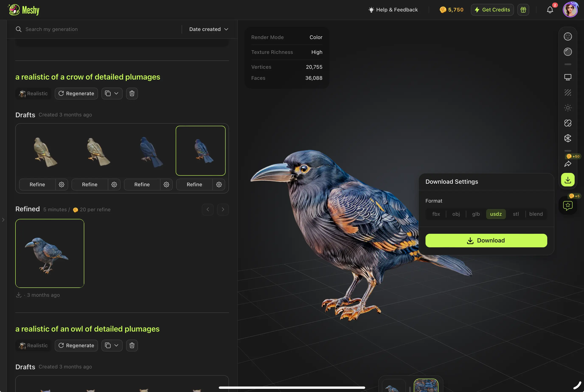This screenshot has width=584, height=392.
Task: Click the gift box icon in header
Action: [523, 10]
